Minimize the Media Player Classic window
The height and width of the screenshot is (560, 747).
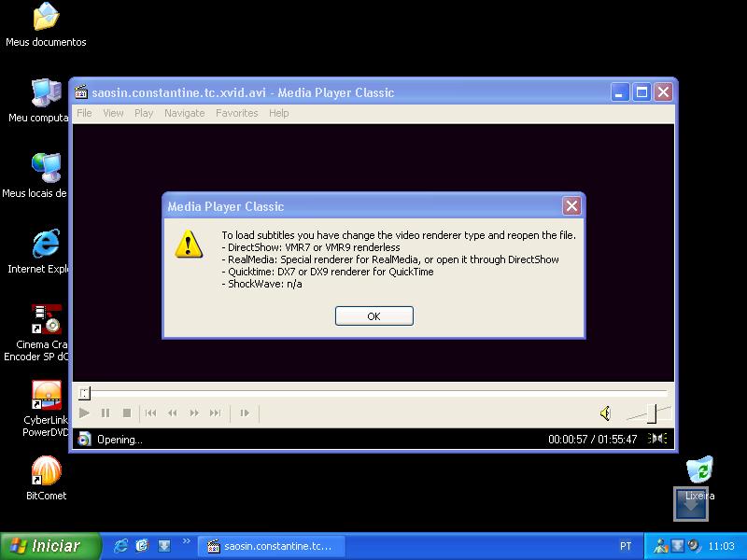[620, 91]
